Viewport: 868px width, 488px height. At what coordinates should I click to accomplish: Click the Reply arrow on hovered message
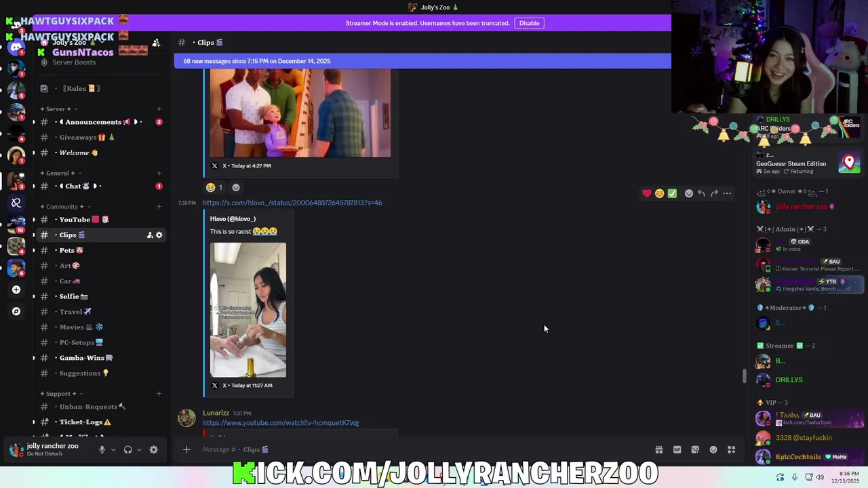click(701, 193)
